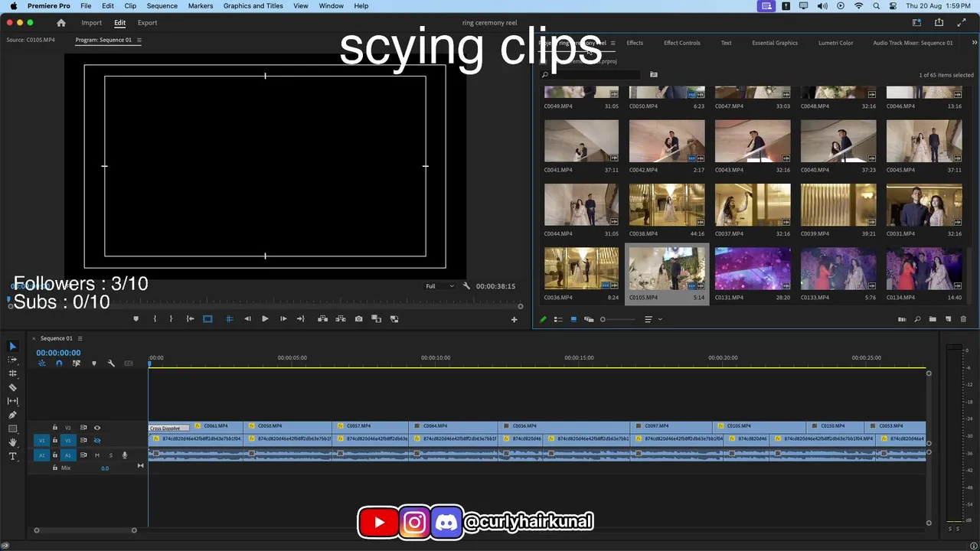The width and height of the screenshot is (980, 551).
Task: Open the Project panel sort icons dropdown
Action: point(652,319)
